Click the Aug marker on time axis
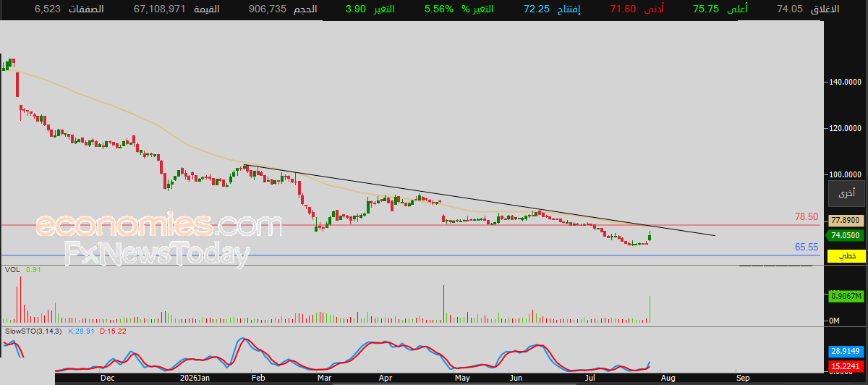Viewport: 868px width, 385px height. point(668,378)
